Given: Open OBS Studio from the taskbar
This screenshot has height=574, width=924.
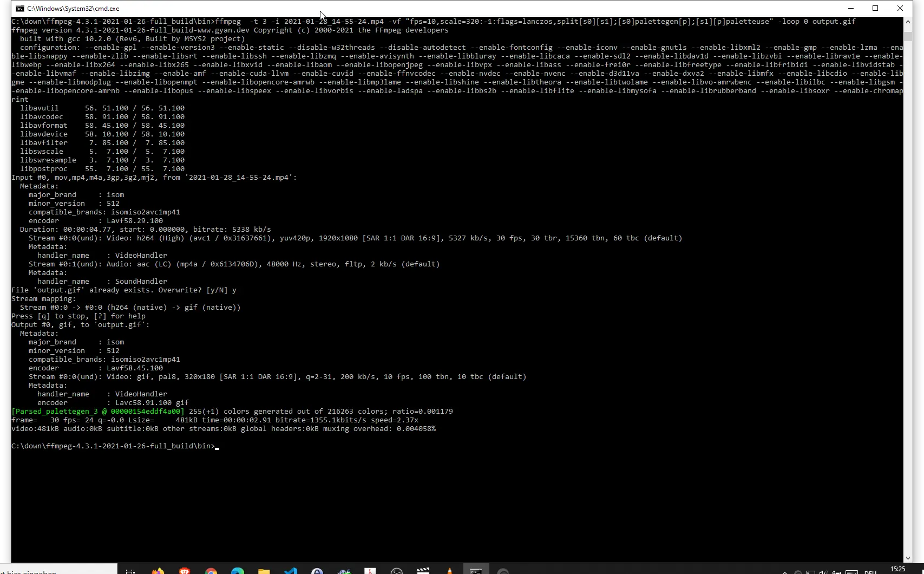Looking at the screenshot, I should tap(397, 571).
